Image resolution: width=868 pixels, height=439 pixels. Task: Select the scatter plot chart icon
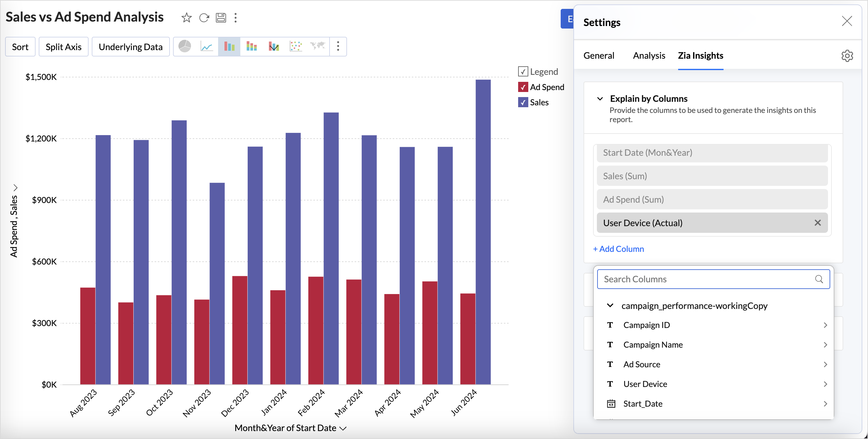pos(296,46)
